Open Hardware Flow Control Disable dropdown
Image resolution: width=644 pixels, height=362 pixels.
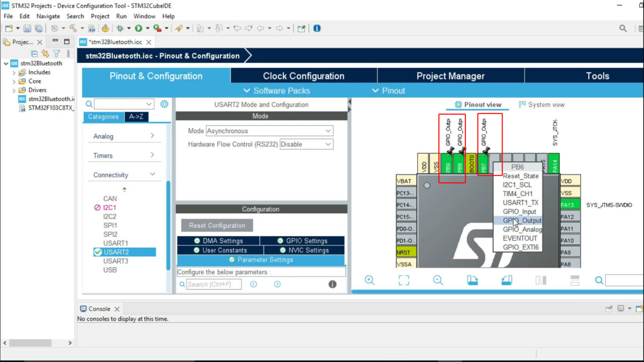(306, 144)
